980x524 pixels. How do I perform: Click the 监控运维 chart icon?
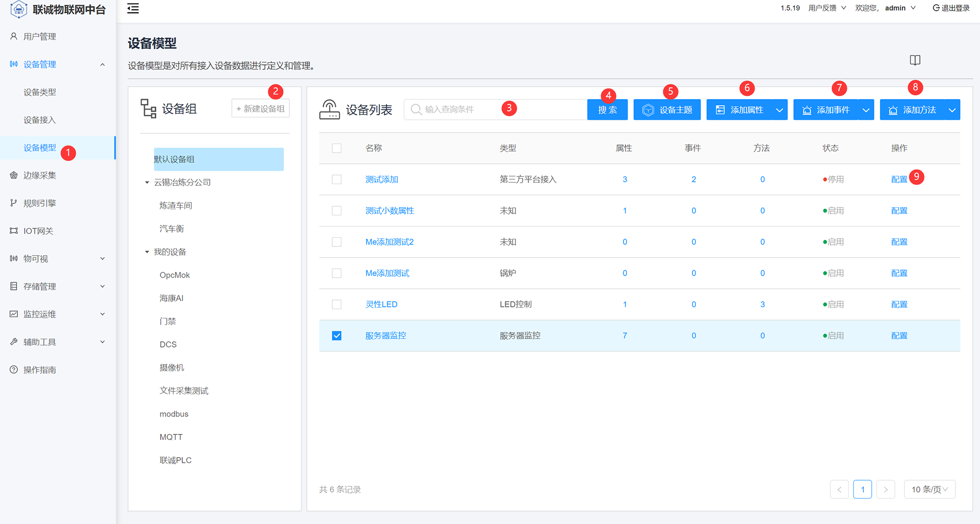(14, 314)
